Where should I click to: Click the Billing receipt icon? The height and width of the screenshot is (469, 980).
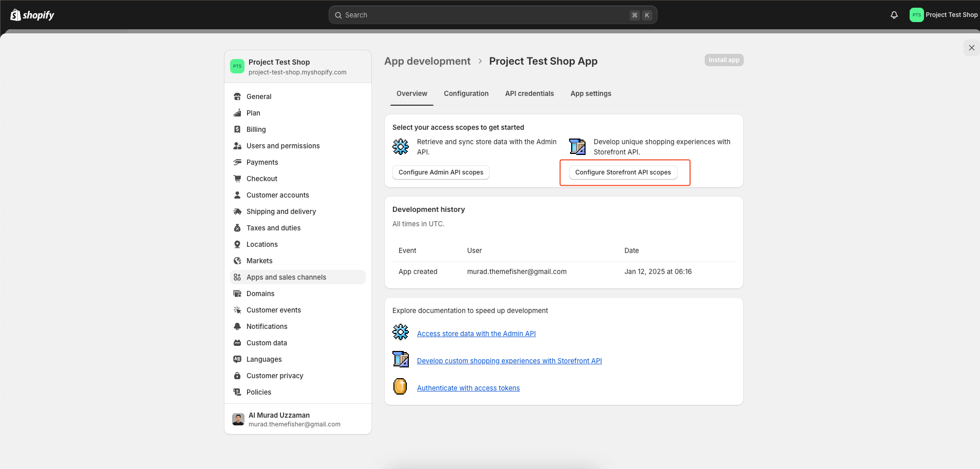(237, 129)
